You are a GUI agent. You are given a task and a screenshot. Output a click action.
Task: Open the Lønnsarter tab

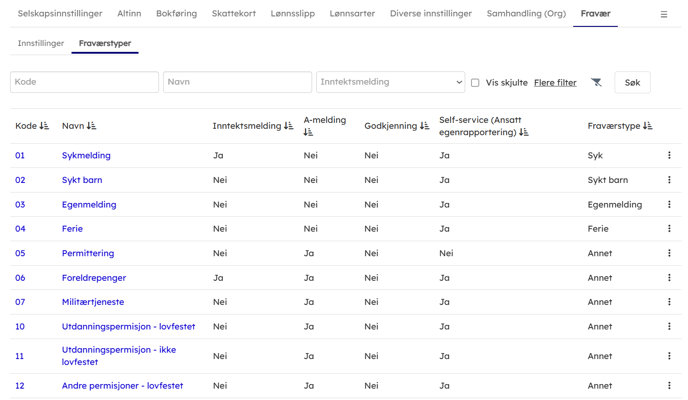pos(352,14)
